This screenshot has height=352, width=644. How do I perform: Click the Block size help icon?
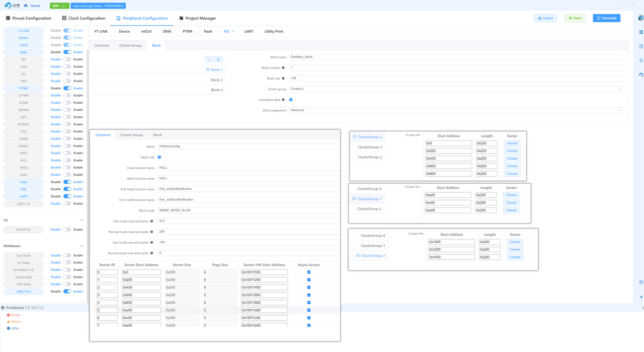[283, 78]
